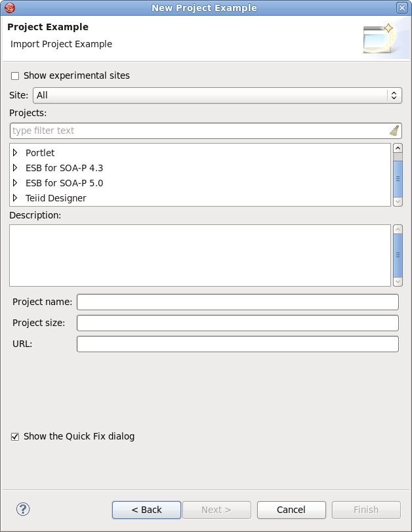This screenshot has height=532, width=412.
Task: Expand ESB for SOA-P 4.3
Action: 15,168
